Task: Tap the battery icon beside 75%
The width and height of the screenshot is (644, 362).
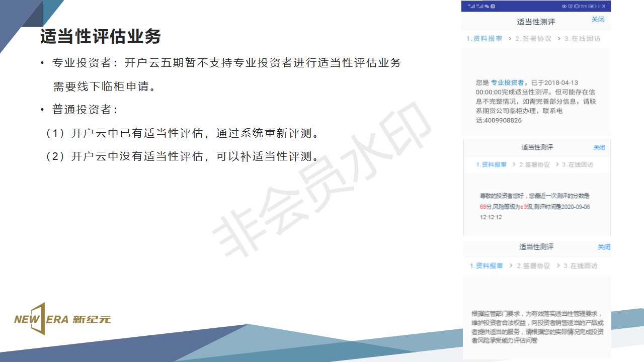Action: point(592,6)
